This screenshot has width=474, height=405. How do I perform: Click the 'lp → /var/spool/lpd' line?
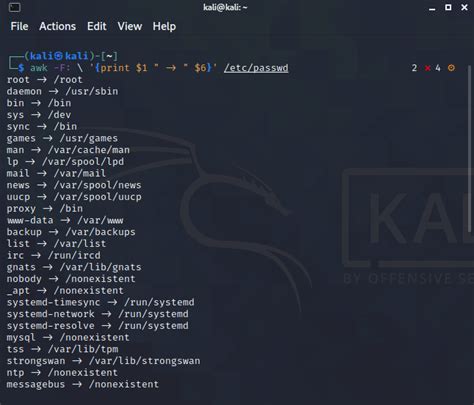65,162
